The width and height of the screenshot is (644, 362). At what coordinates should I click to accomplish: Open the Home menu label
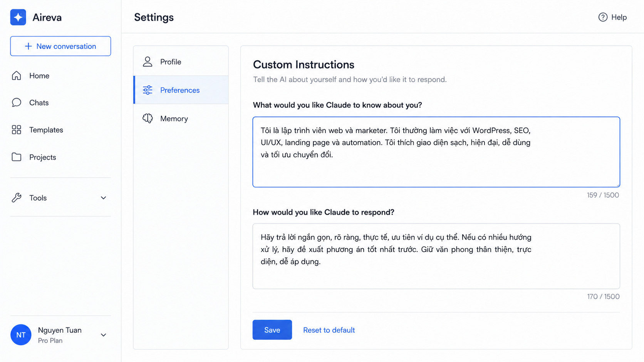tap(39, 76)
